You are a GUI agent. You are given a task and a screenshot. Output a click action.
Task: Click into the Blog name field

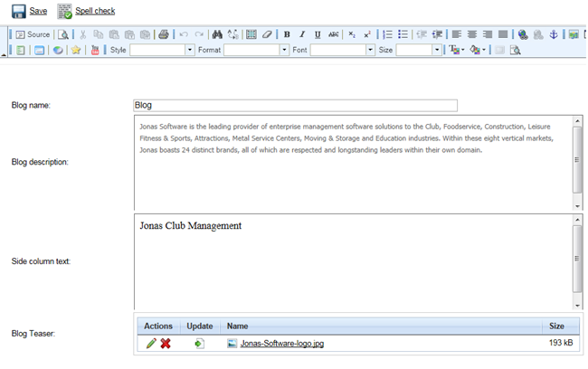coord(296,106)
